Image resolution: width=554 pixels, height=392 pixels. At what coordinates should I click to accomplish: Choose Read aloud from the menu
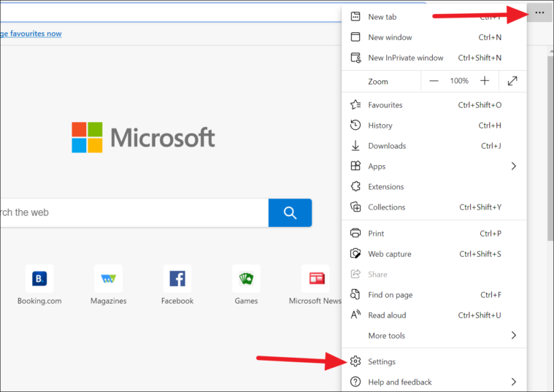pyautogui.click(x=434, y=315)
